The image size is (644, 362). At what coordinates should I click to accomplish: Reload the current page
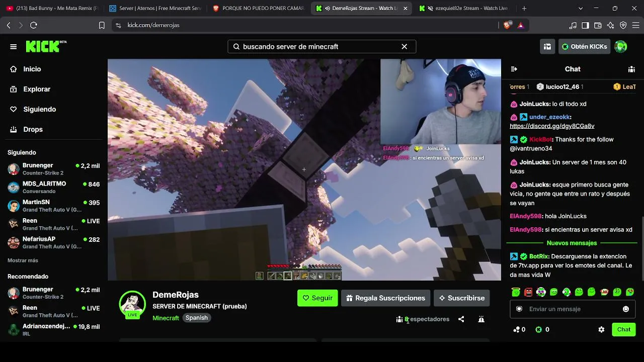(34, 25)
